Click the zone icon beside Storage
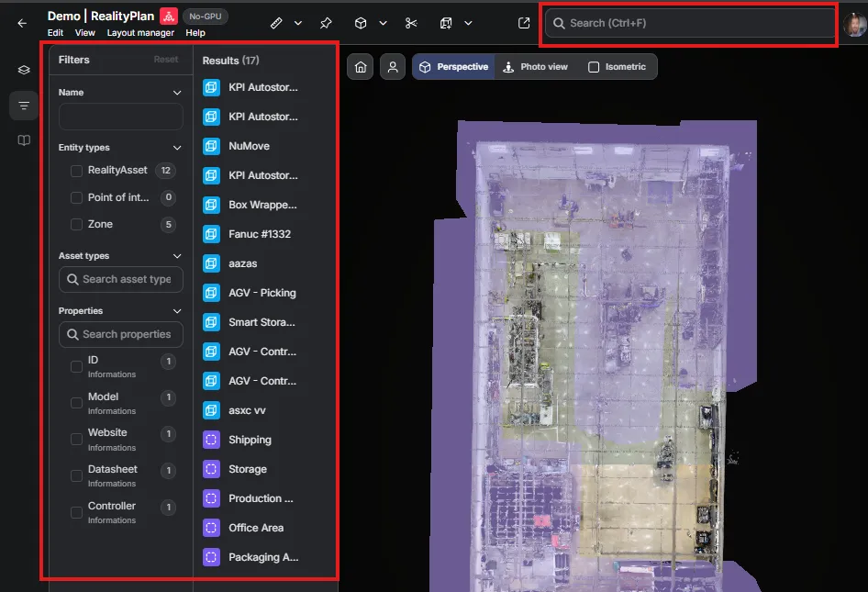 click(x=211, y=469)
